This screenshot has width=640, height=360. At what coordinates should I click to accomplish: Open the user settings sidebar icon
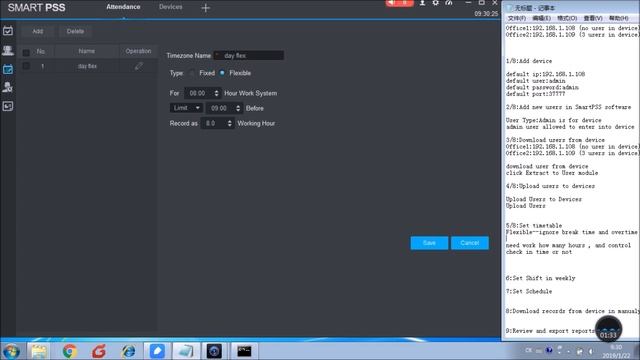[8, 87]
